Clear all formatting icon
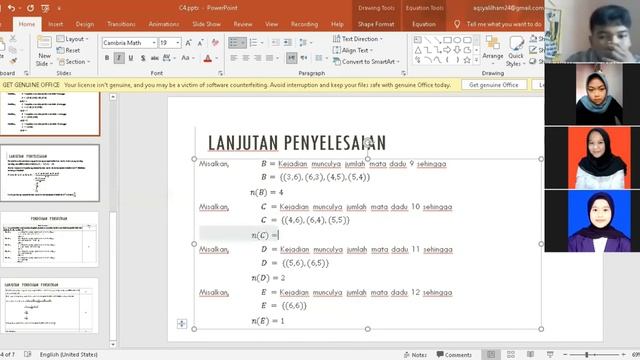Viewport: 640px width, 360px height. click(x=215, y=43)
